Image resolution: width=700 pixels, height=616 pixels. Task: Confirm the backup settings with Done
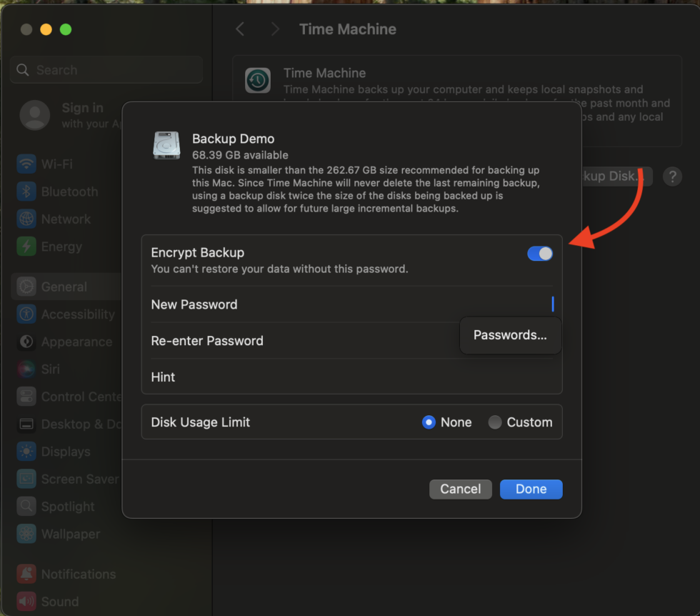coord(531,489)
